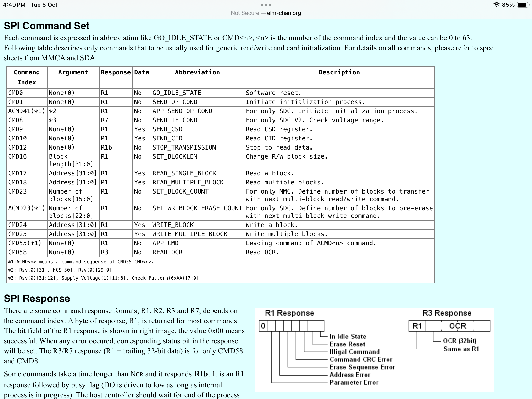Tap the elm-chan.org address bar
The image size is (532, 399).
[x=266, y=13]
